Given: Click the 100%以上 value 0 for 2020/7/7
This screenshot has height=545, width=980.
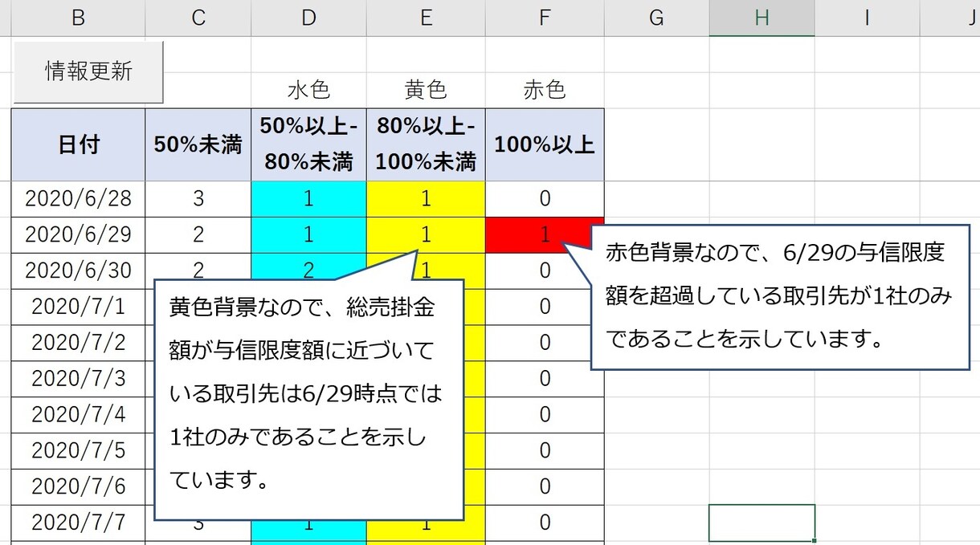Looking at the screenshot, I should (545, 524).
